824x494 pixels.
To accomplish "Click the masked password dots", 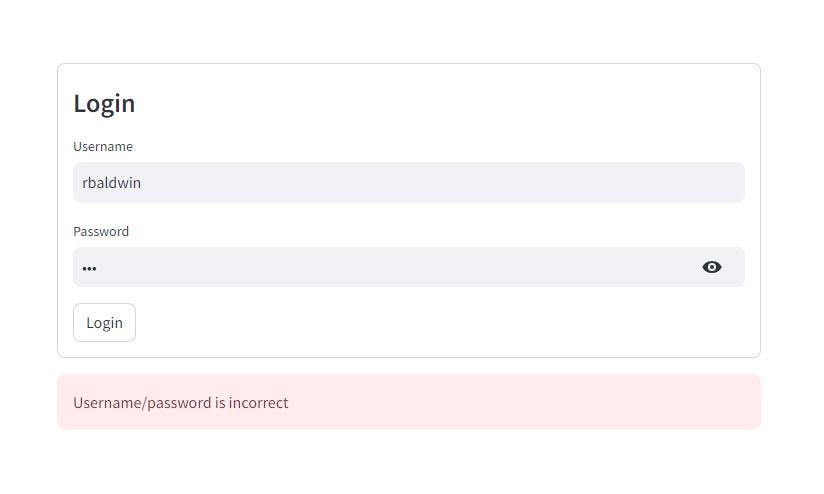I will pyautogui.click(x=90, y=268).
